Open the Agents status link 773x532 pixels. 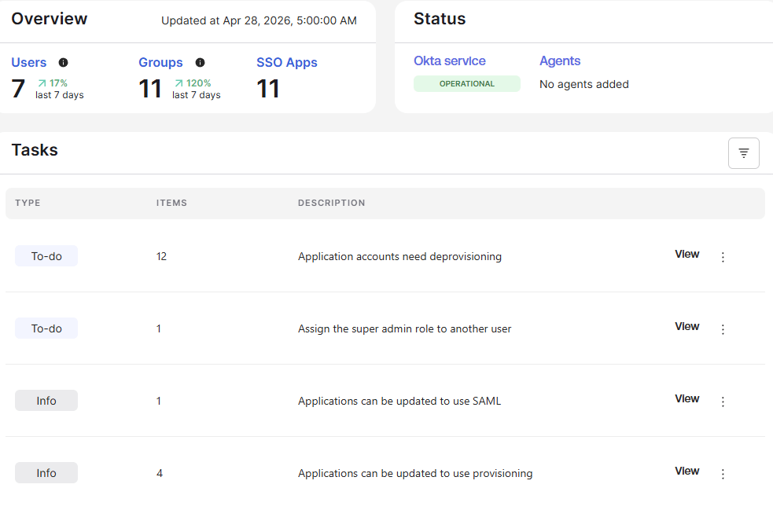click(560, 61)
